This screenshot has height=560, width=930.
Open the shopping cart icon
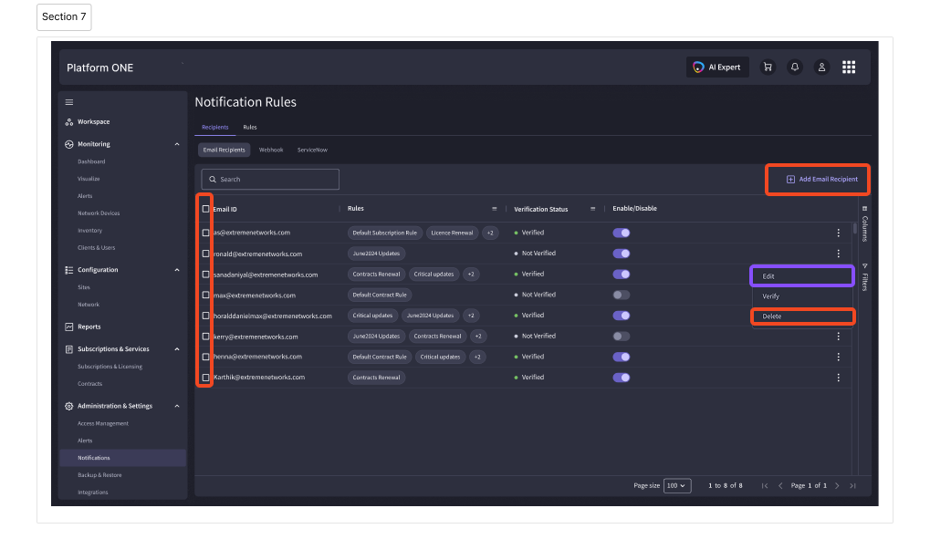tap(768, 67)
